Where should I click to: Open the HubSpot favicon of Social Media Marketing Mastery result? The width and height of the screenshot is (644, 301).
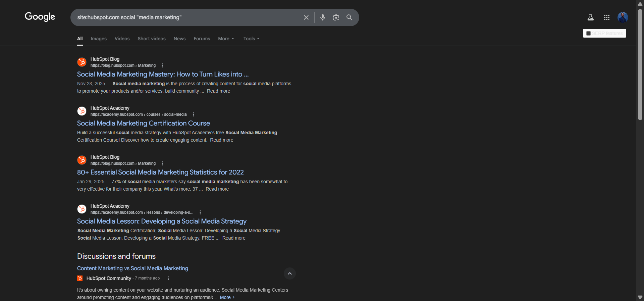click(x=82, y=62)
